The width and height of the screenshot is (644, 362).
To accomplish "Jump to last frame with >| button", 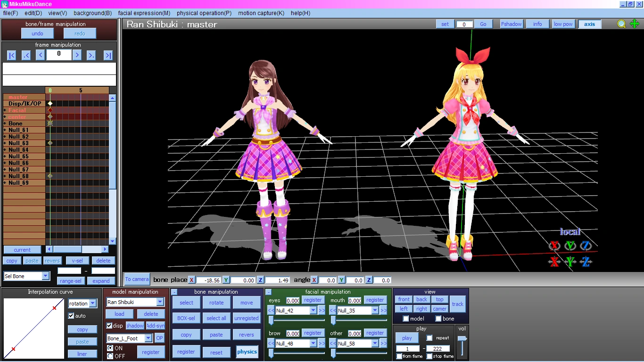I will point(108,56).
